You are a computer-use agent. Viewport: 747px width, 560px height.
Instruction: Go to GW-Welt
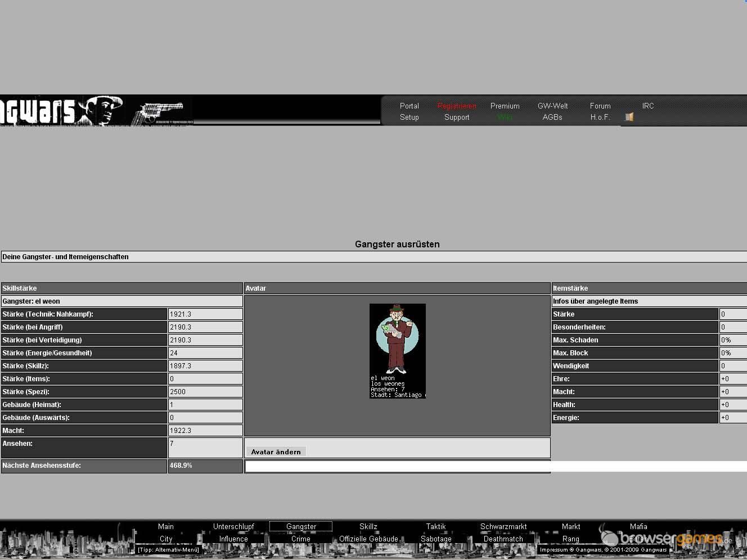coord(553,106)
